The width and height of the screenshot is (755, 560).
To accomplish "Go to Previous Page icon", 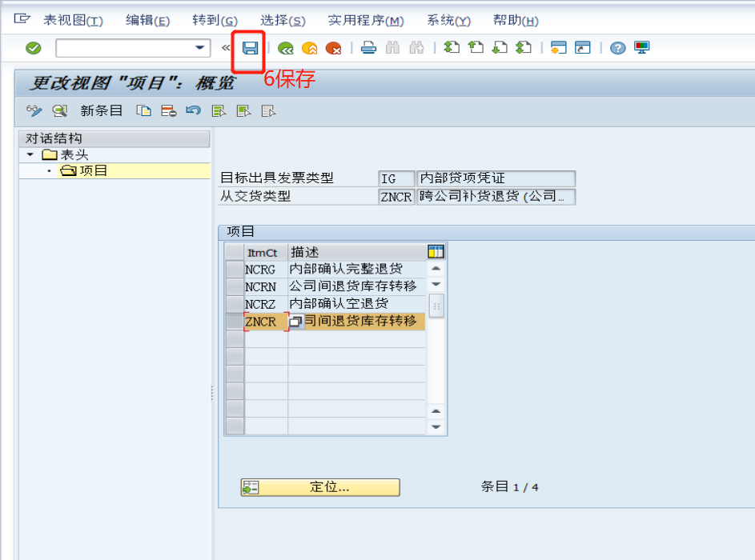I will 476,47.
